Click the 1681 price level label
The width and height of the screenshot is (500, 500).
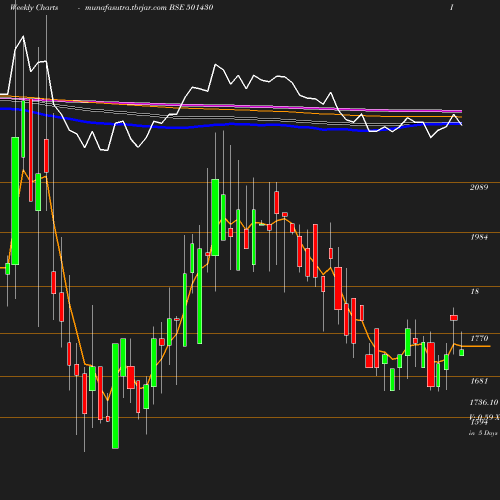(x=479, y=381)
